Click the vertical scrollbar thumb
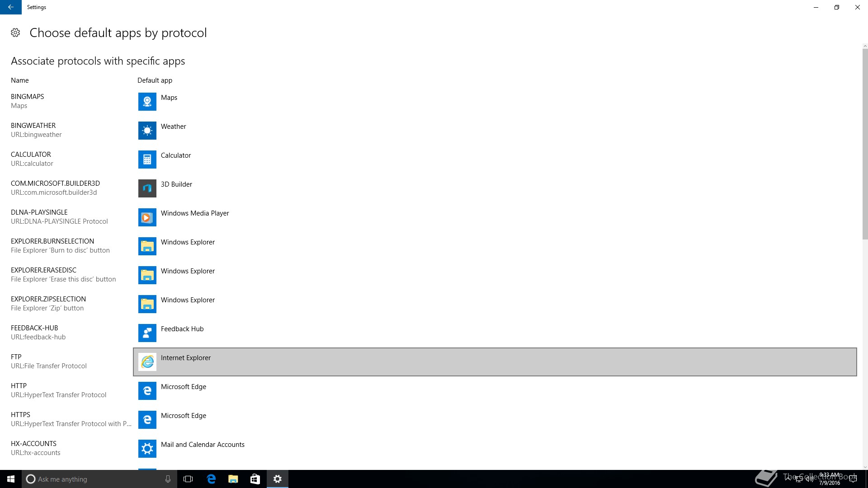Image resolution: width=868 pixels, height=488 pixels. [x=865, y=145]
